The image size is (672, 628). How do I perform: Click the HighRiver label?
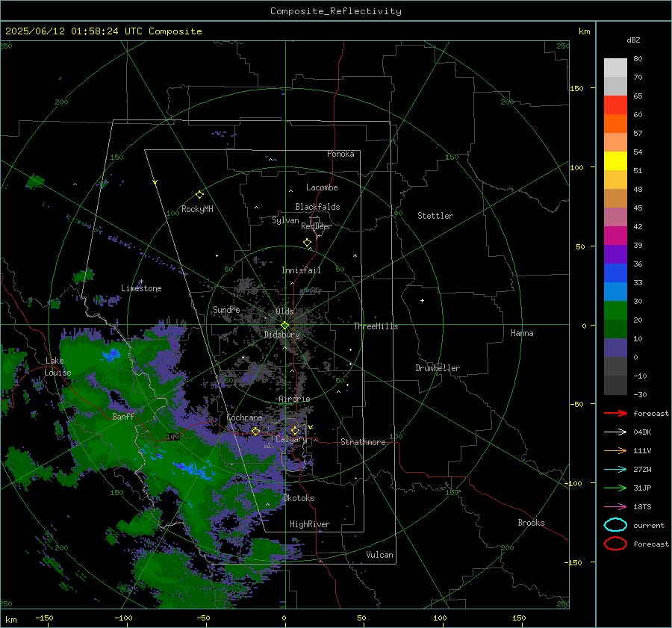coord(310,524)
